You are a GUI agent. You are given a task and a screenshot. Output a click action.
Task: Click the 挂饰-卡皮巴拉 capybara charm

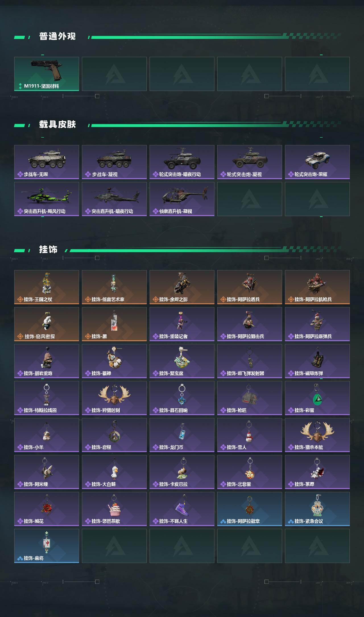point(182,472)
